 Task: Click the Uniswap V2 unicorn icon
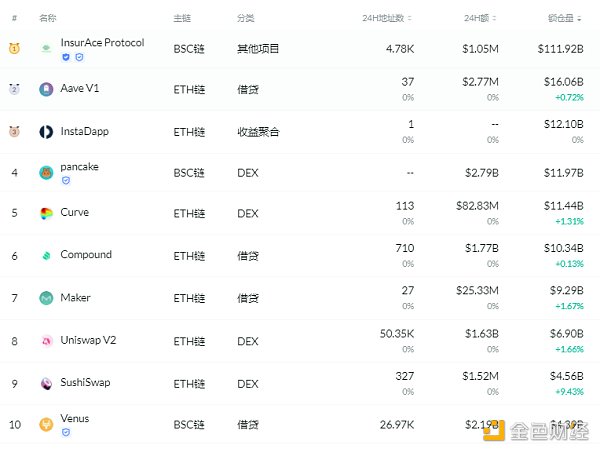coord(46,341)
